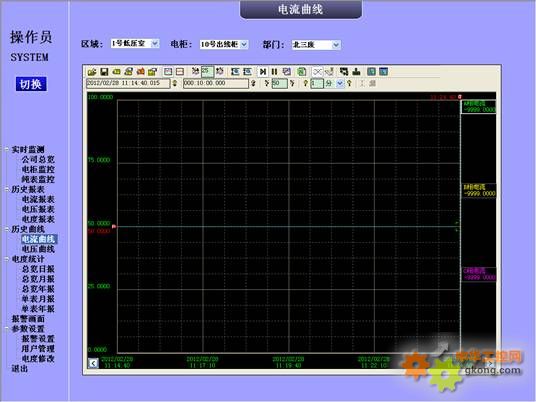
Task: Click the floppy-disk save icon
Action: [x=104, y=72]
